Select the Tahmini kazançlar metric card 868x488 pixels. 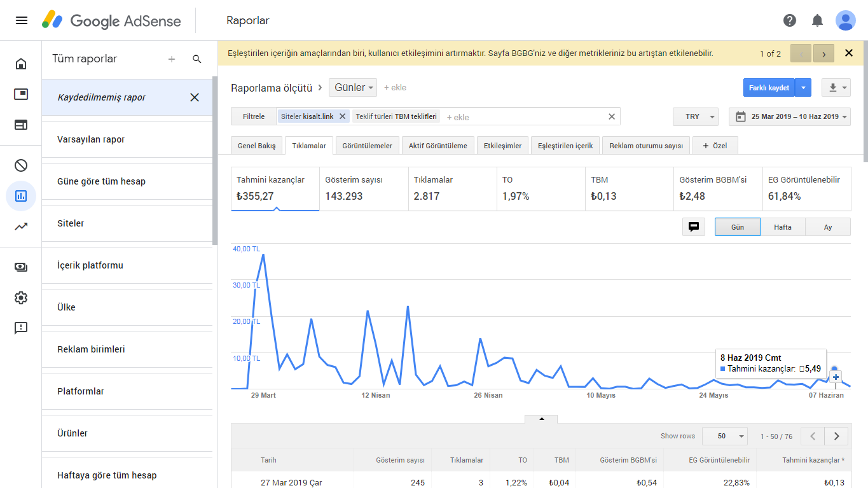tap(275, 189)
